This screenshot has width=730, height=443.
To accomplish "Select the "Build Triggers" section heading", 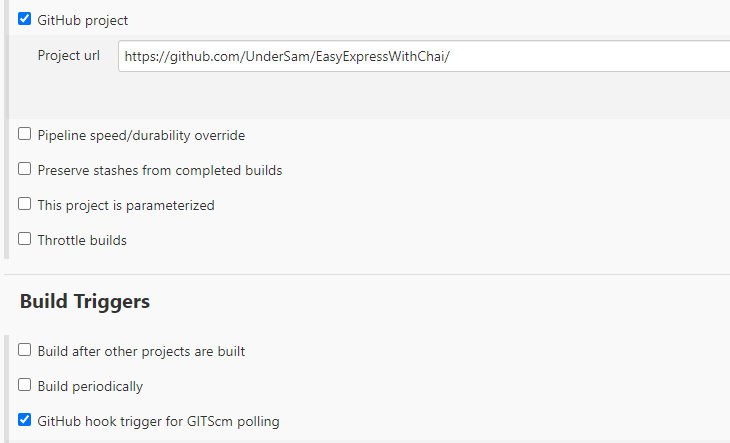I will tap(85, 302).
